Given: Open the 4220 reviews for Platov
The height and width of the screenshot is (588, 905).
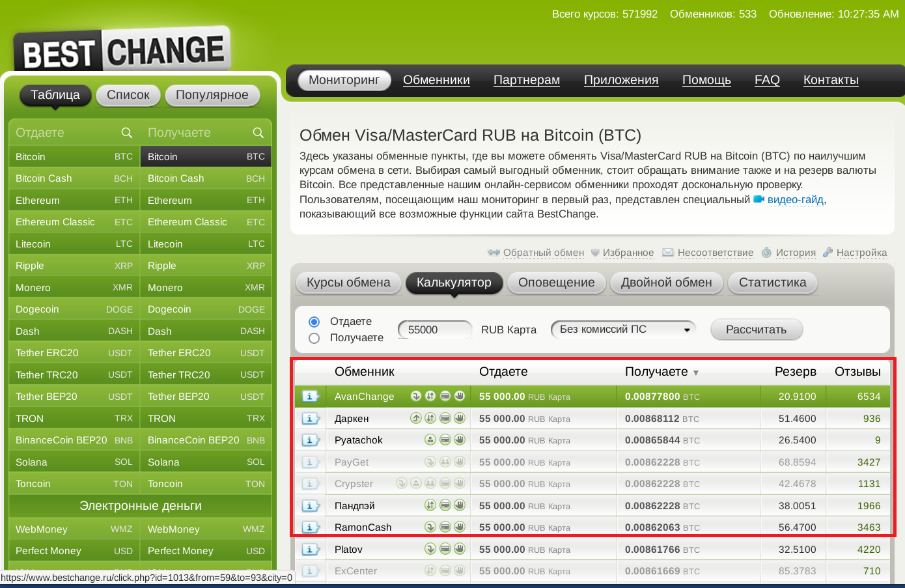Looking at the screenshot, I should pyautogui.click(x=869, y=550).
